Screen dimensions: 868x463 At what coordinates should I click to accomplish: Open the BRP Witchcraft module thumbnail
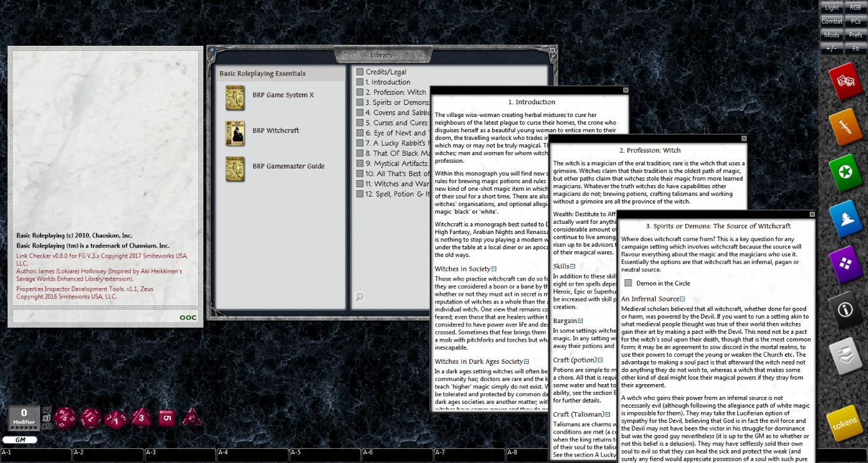coord(235,134)
